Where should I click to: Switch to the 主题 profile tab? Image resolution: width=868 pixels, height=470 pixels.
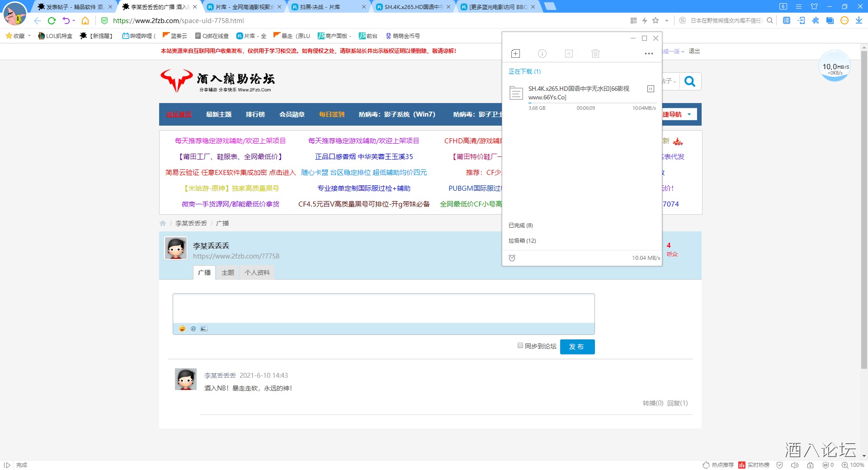pyautogui.click(x=227, y=273)
